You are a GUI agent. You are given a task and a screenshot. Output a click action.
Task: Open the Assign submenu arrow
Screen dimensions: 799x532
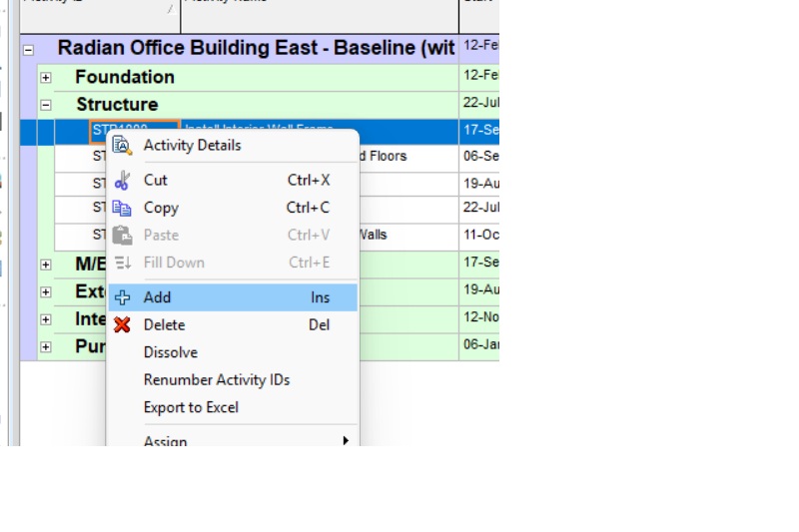pos(346,440)
